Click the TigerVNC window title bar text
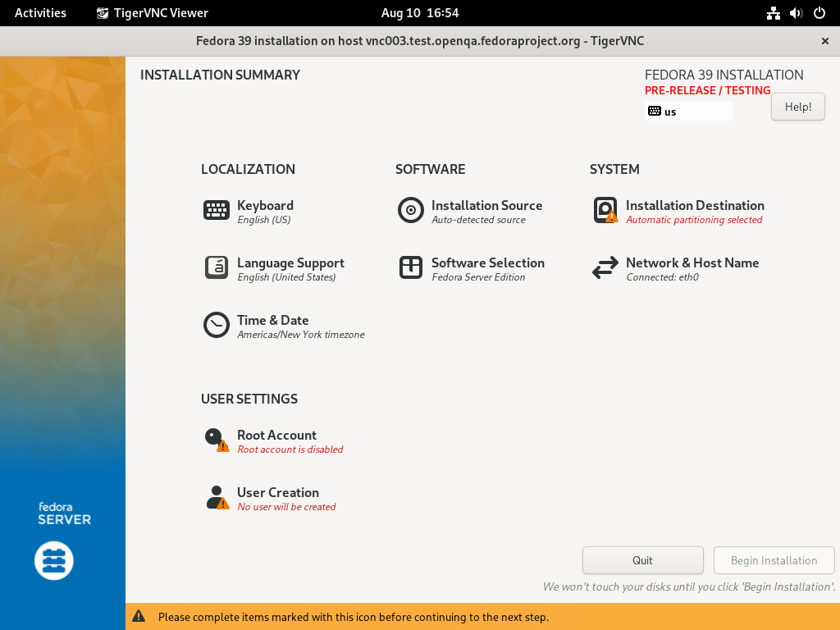Viewport: 840px width, 630px height. 420,41
